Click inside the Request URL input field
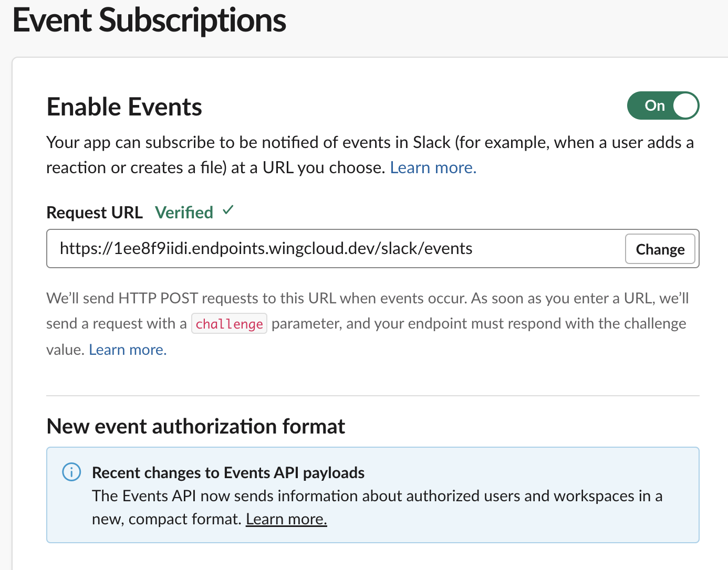Viewport: 728px width, 570px height. [336, 248]
